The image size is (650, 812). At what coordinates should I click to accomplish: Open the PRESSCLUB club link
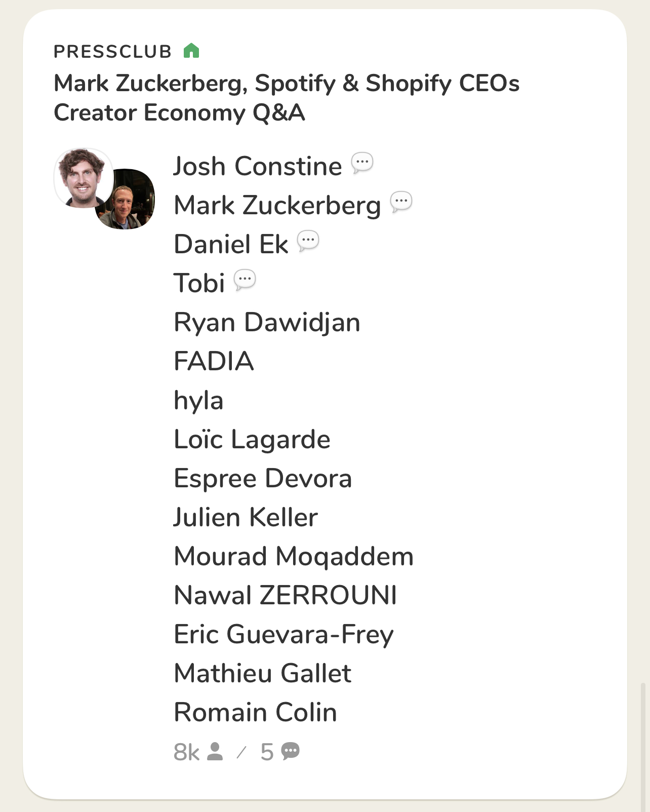tap(113, 52)
